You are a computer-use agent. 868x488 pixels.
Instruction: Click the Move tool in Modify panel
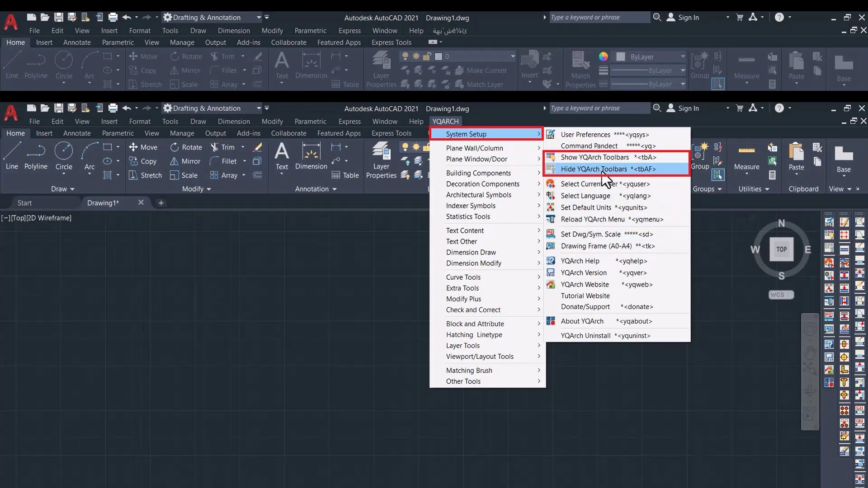[x=143, y=147]
